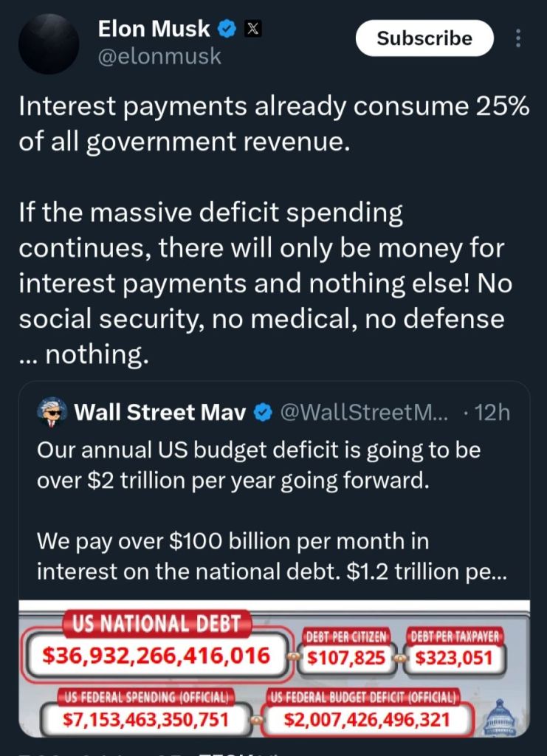Click the X affiliation badge next to Elon Musk
Screen dimensions: 547x756
[252, 30]
